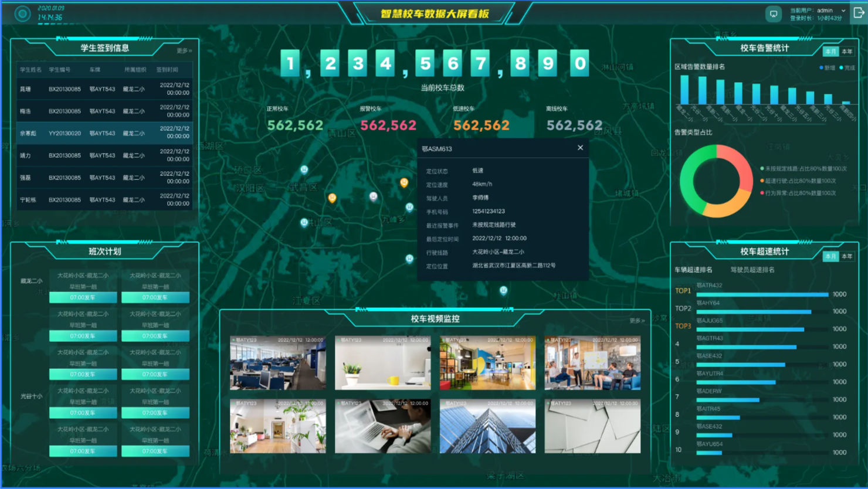Open the admin user dropdown arrow

coord(843,11)
